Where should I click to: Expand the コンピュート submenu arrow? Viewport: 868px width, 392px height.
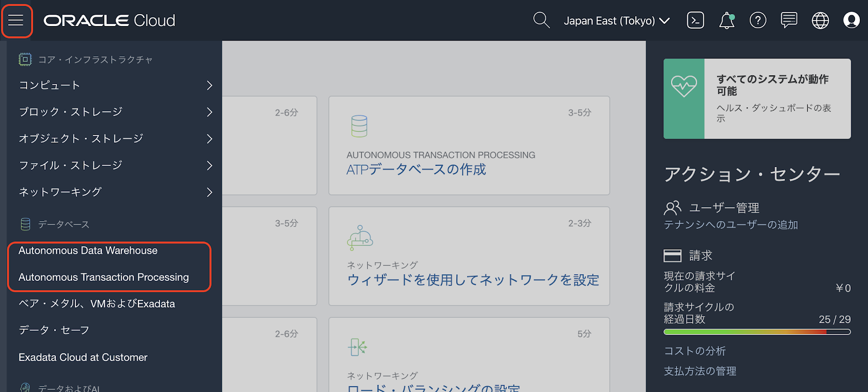coord(209,85)
